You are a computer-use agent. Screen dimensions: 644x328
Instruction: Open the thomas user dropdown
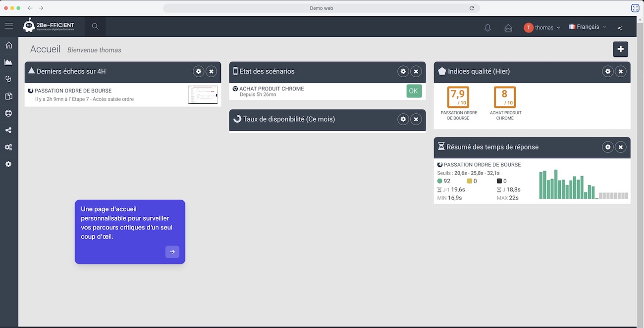tap(542, 28)
